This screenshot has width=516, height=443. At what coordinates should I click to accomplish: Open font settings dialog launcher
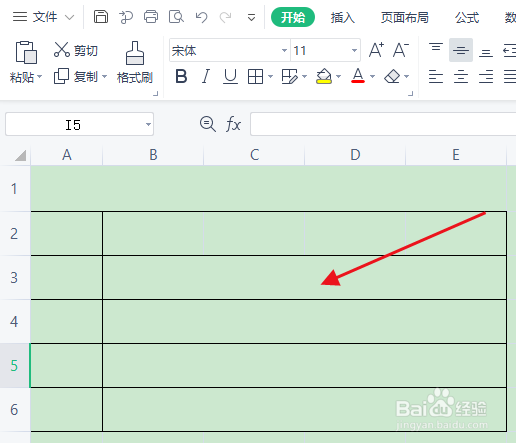411,94
